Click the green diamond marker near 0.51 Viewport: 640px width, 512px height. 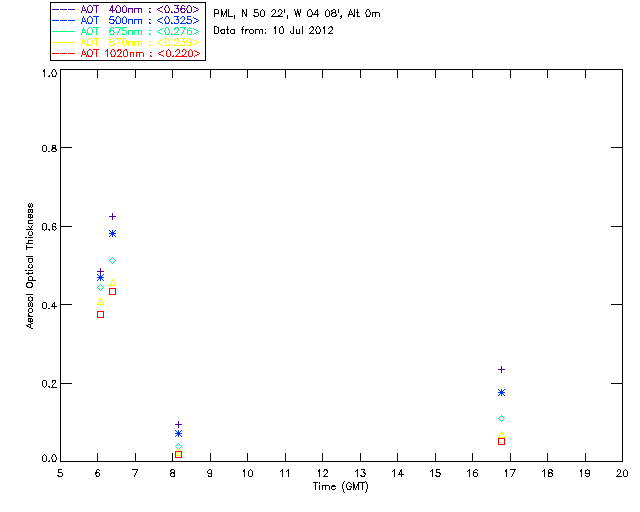tap(113, 260)
